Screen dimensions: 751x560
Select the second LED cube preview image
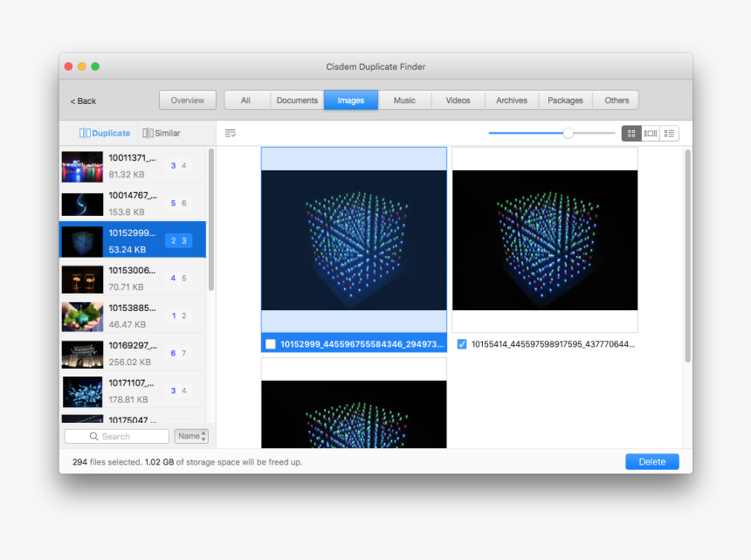545,240
